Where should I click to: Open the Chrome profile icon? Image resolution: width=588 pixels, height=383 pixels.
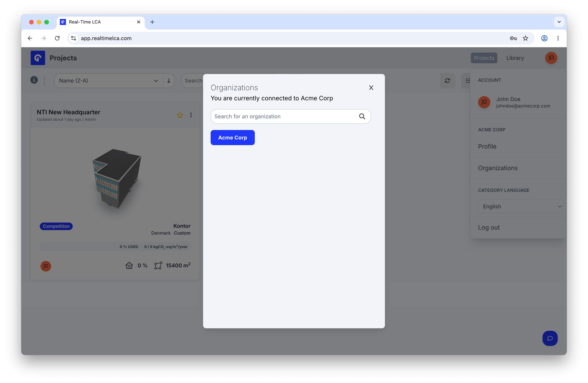click(544, 38)
